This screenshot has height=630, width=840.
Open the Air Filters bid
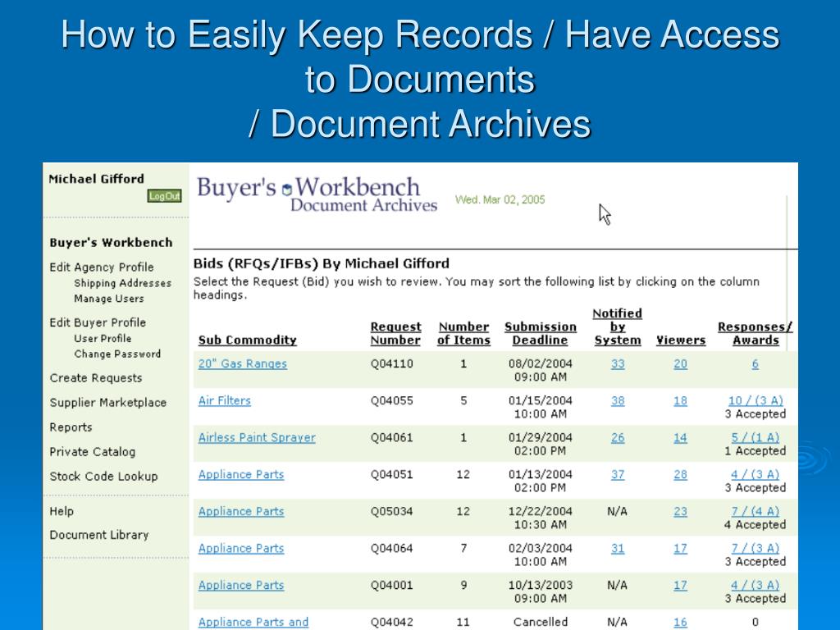pyautogui.click(x=225, y=400)
